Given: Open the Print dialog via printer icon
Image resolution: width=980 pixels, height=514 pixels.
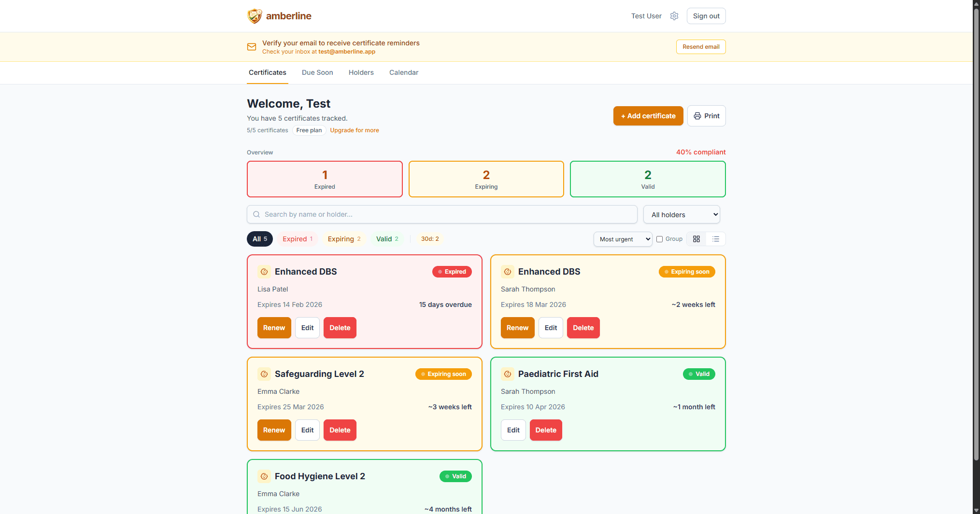Looking at the screenshot, I should [706, 116].
